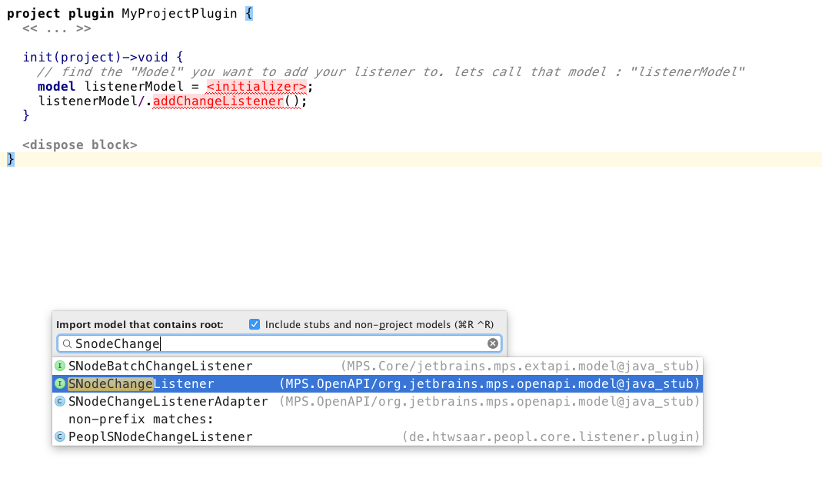Expand the folded << ... >> code block
Screen dimensions: 822x504
coord(56,28)
